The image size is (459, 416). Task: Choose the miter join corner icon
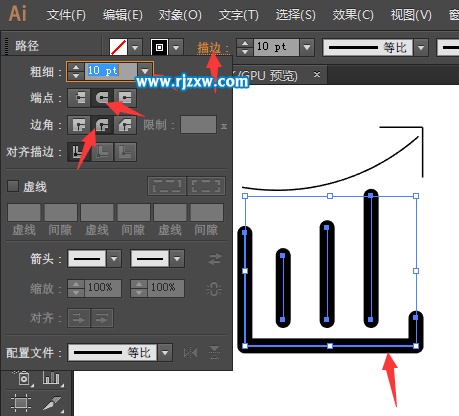tap(79, 125)
